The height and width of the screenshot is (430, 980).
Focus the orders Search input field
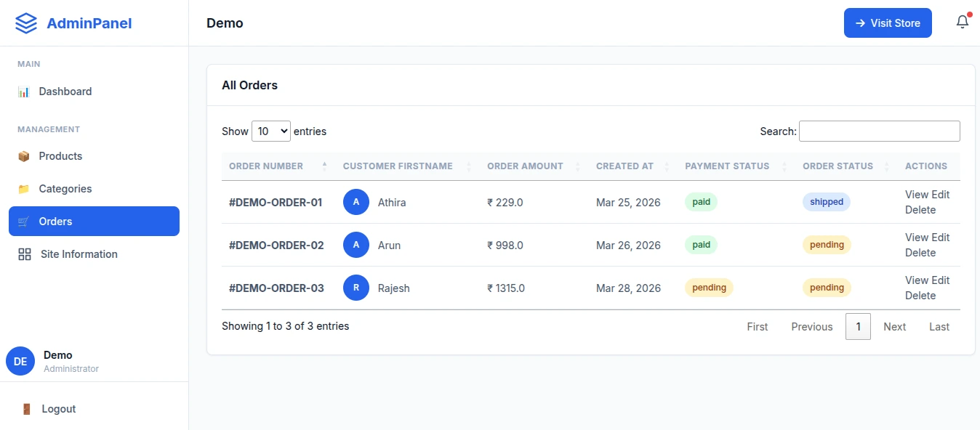[x=879, y=131]
